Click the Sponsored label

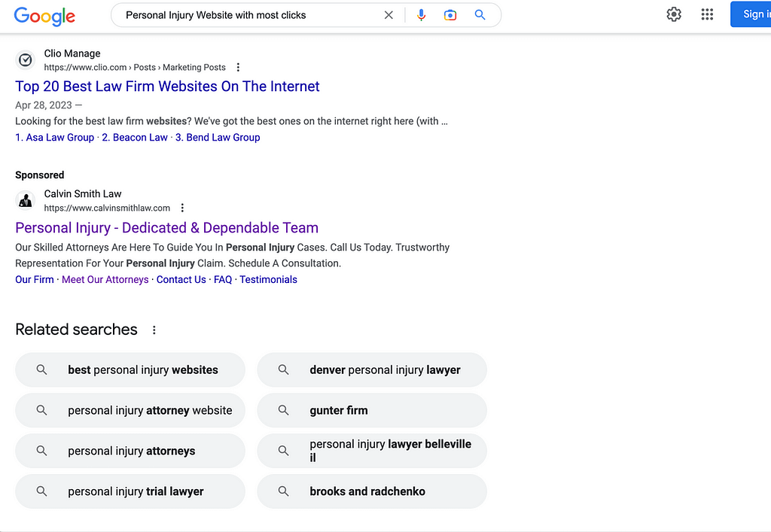tap(40, 175)
